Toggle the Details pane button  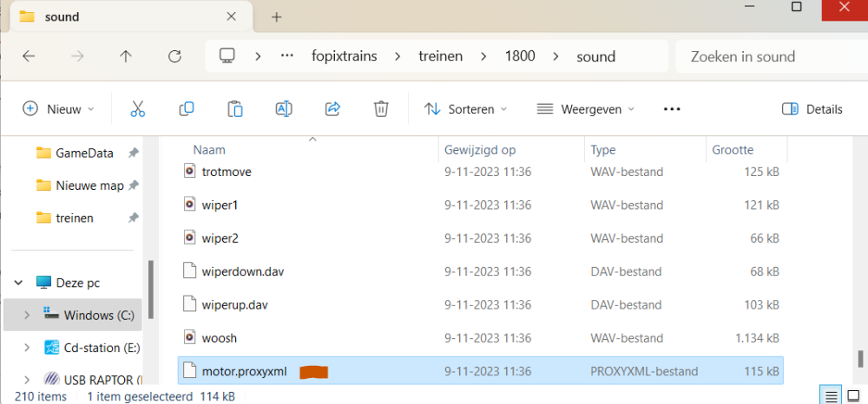(812, 109)
